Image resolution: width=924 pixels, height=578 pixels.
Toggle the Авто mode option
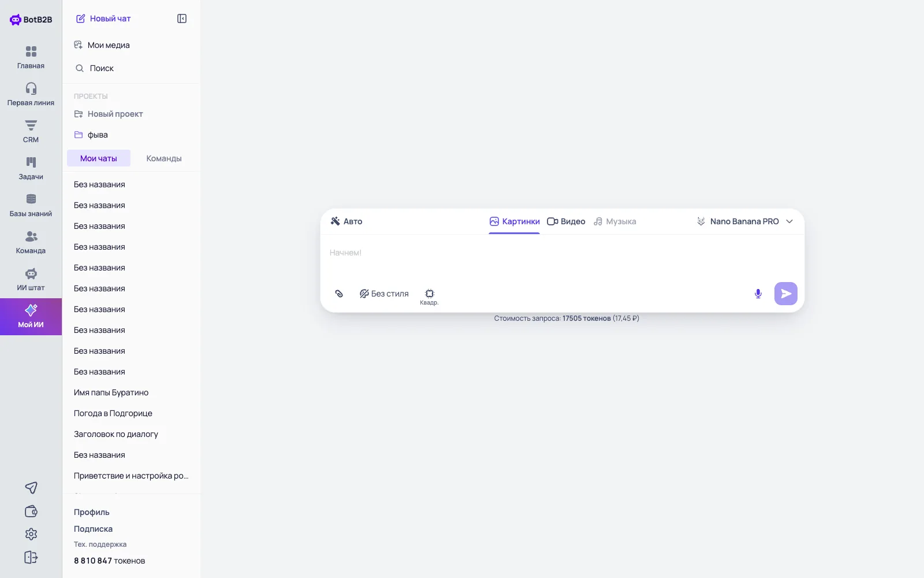pos(346,221)
